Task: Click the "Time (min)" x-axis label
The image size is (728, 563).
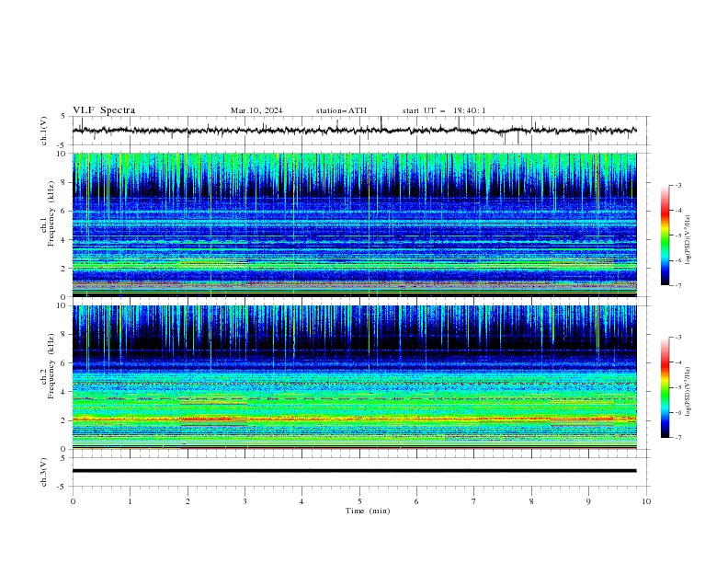Action: 368,511
